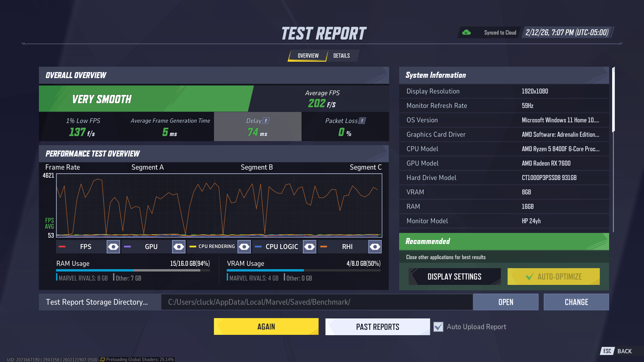Toggle GPU line visibility eye icon
Viewport: 644px width, 362px height.
pyautogui.click(x=179, y=247)
